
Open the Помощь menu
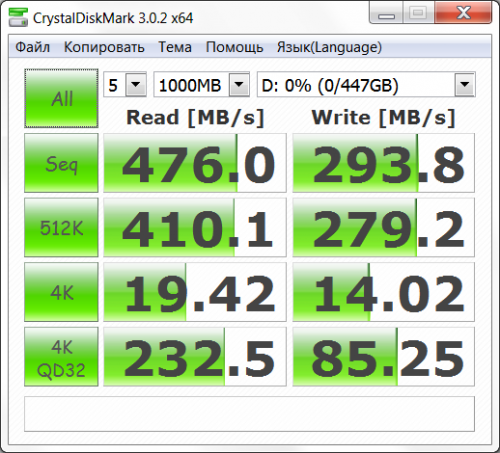[x=235, y=47]
